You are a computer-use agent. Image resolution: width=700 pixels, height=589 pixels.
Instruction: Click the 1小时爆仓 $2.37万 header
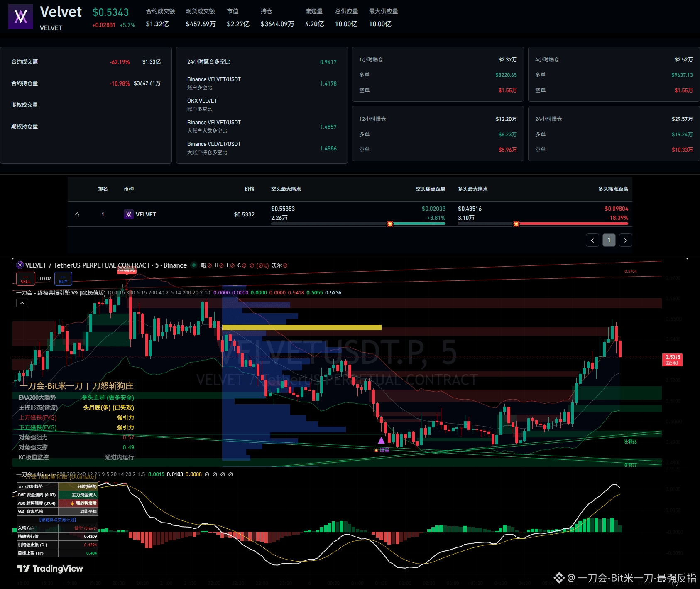tap(438, 60)
